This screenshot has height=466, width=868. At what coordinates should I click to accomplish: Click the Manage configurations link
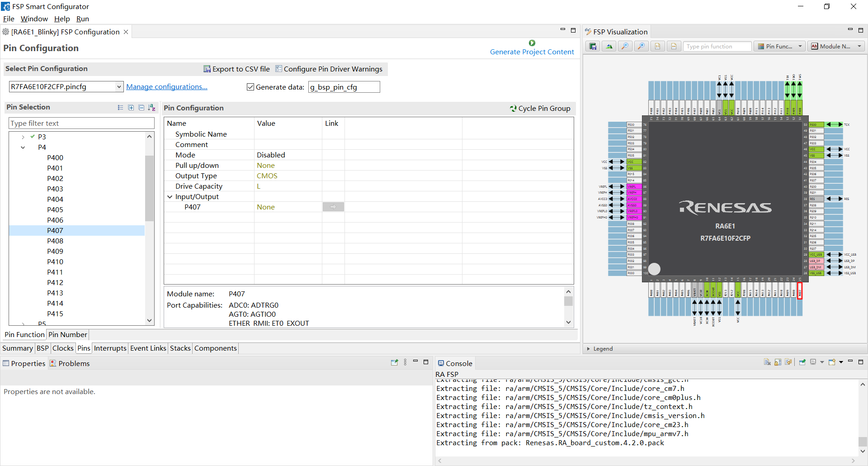[167, 87]
